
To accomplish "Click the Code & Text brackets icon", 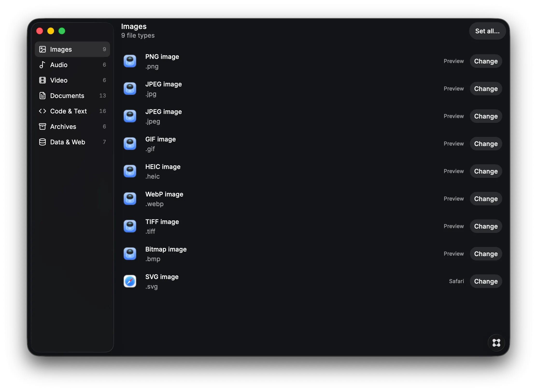I will (42, 111).
